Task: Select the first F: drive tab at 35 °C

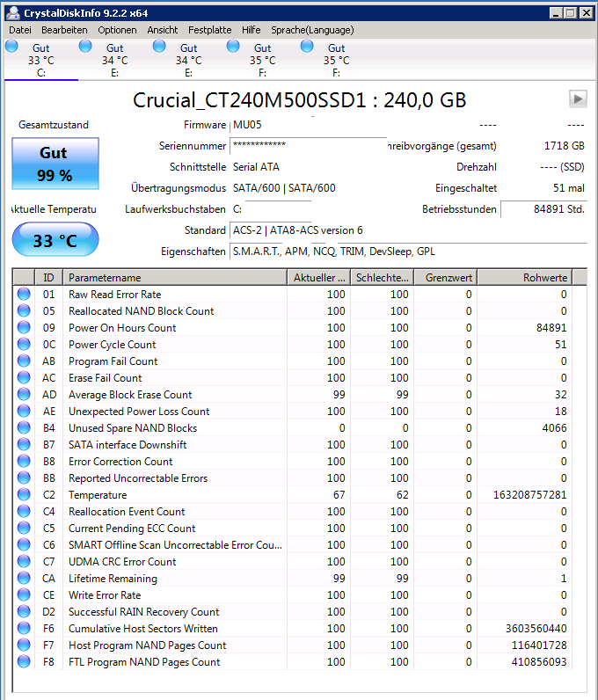Action: click(263, 60)
